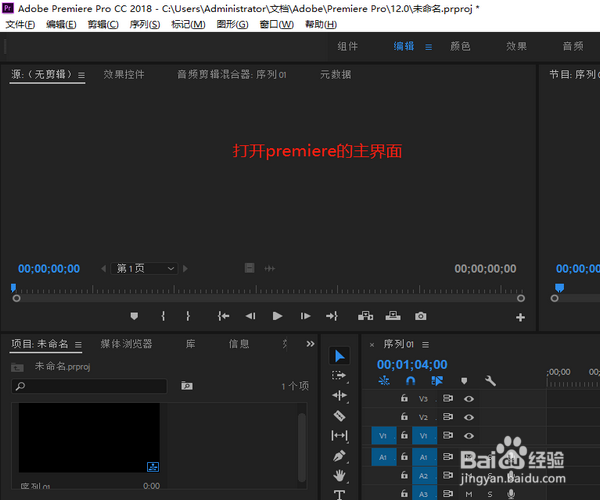
Task: Switch to 组件 workspace
Action: pos(347,46)
